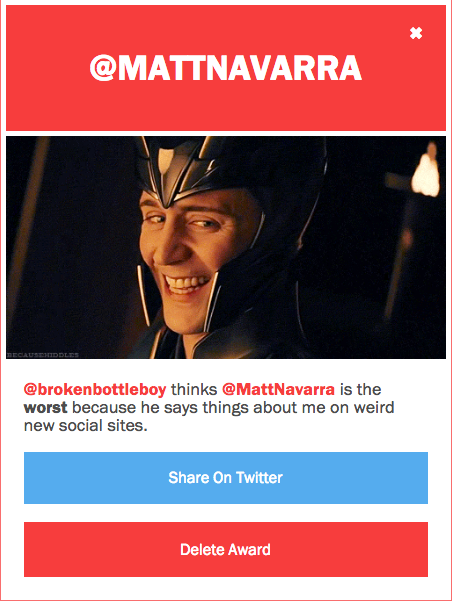Click the BECAUSEHIDDLES watermark on the image
The height and width of the screenshot is (601, 452).
tap(43, 355)
